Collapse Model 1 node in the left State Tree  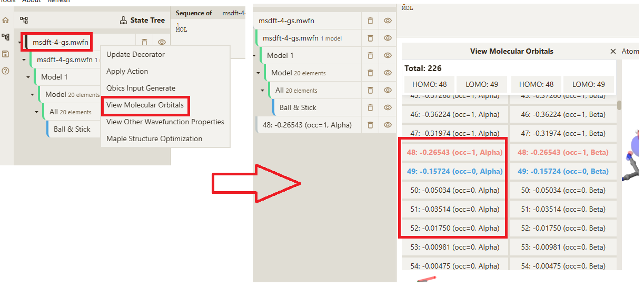coord(28,77)
